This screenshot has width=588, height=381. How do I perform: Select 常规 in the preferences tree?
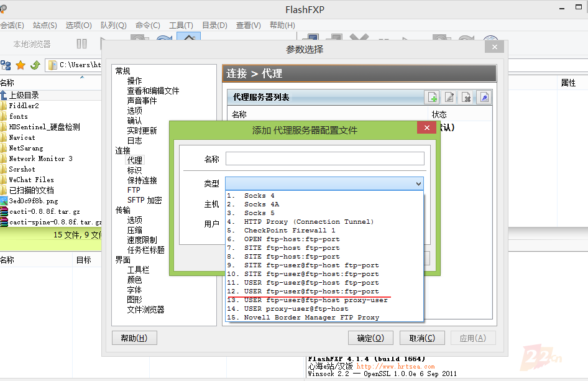(122, 71)
